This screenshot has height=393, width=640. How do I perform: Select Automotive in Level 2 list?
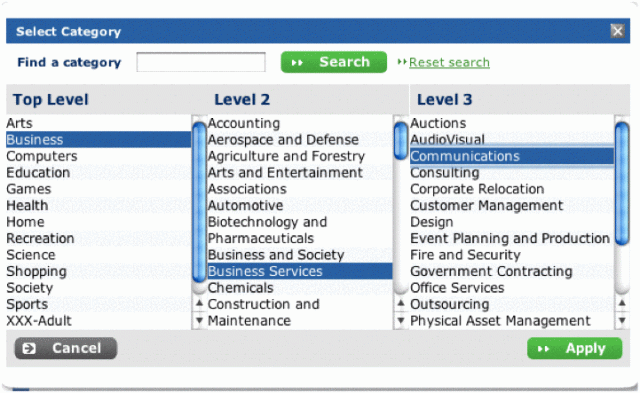[x=245, y=205]
